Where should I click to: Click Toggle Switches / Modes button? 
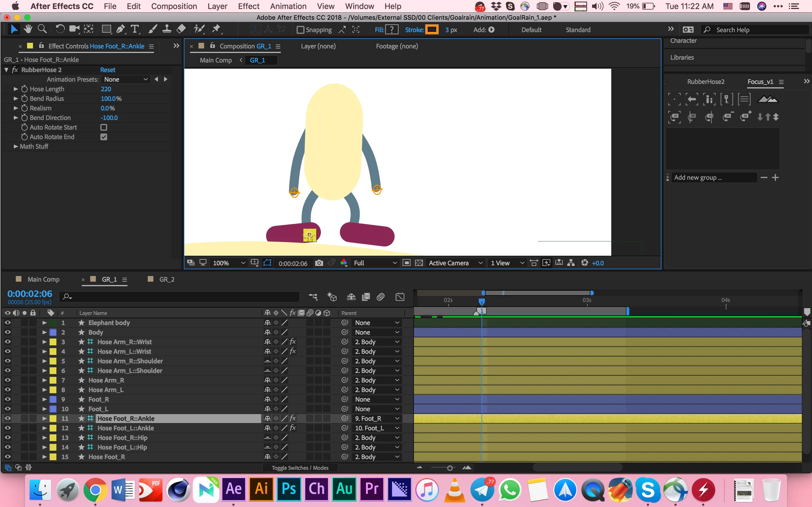300,468
